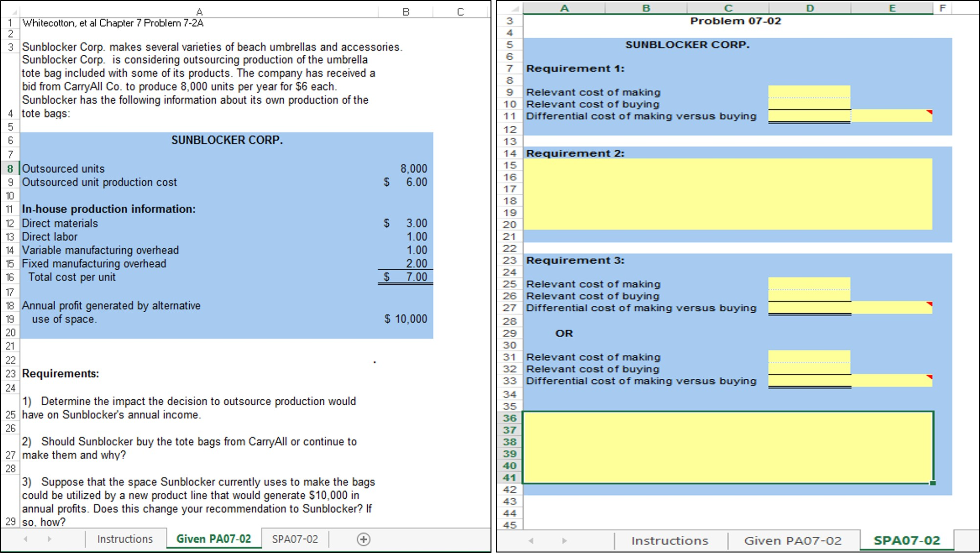Click the 'Whitecotton, et al Chapter 7 Problem 7-2A' cell

(x=113, y=23)
